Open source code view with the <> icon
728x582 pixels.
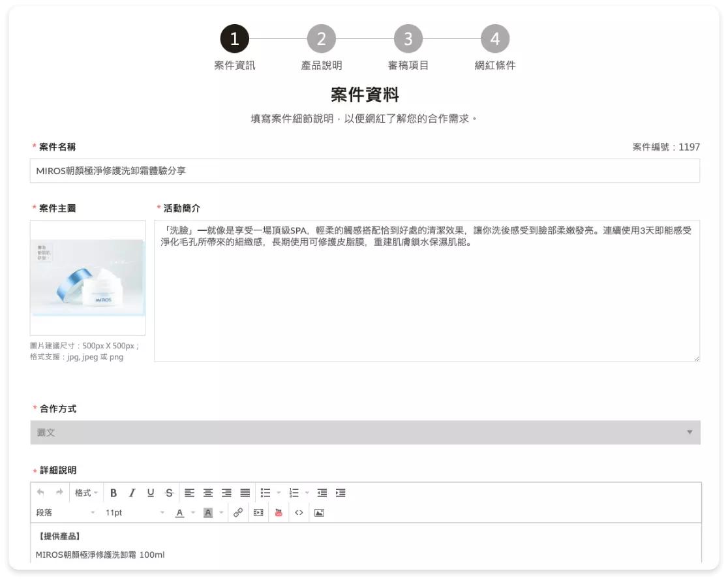(x=299, y=512)
